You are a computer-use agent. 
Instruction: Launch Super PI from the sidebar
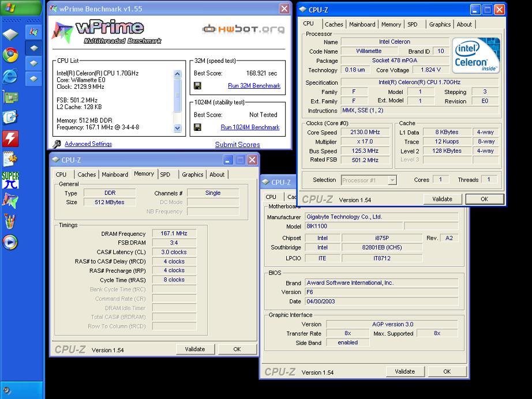(x=10, y=180)
